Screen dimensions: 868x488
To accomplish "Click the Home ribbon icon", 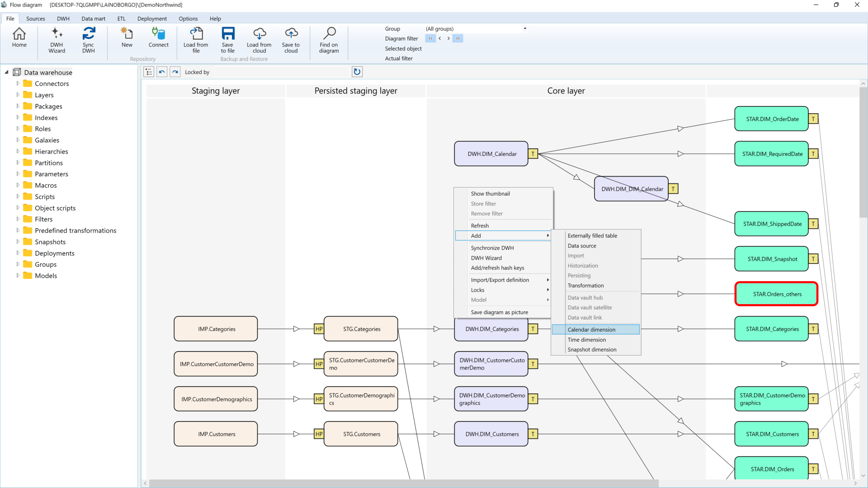I will coord(19,38).
